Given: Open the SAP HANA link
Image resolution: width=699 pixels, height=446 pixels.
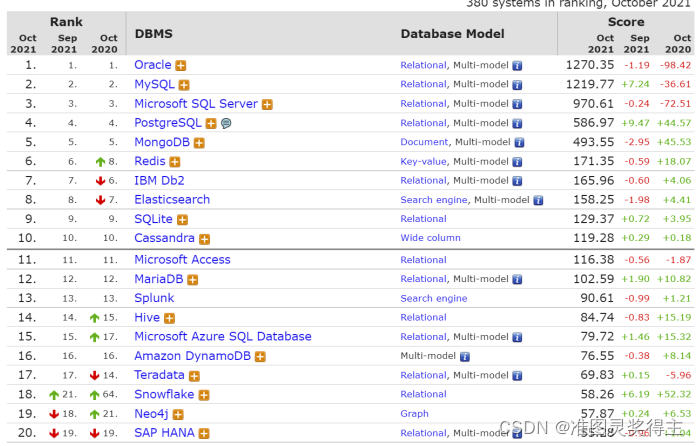Looking at the screenshot, I should coord(164,433).
